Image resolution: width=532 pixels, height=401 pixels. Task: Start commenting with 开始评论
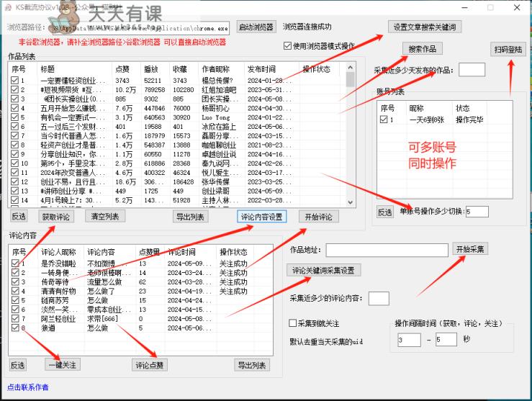(x=318, y=217)
